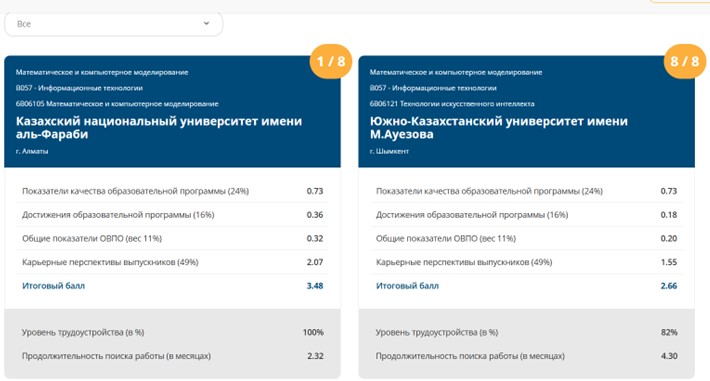Click the general indicators value 0.32
710x381 pixels.
pos(315,238)
